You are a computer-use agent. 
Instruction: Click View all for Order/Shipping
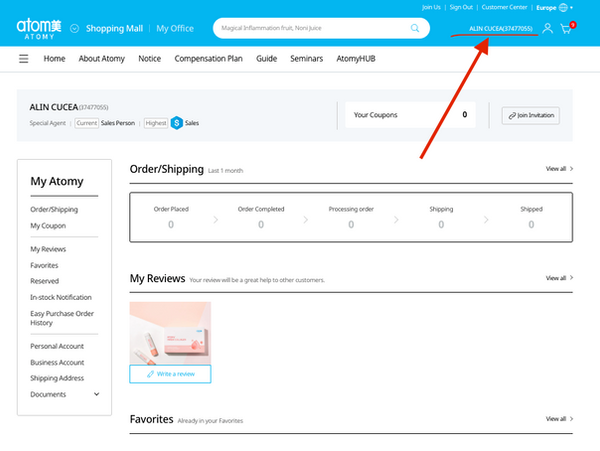click(x=559, y=169)
